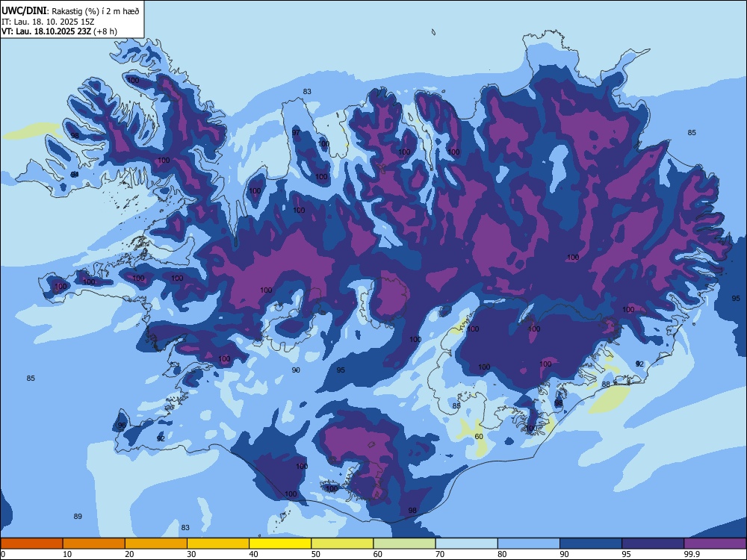This screenshot has height=560, width=747.
Task: Pick the 20–30 amber legend swatch
Action: 156,544
